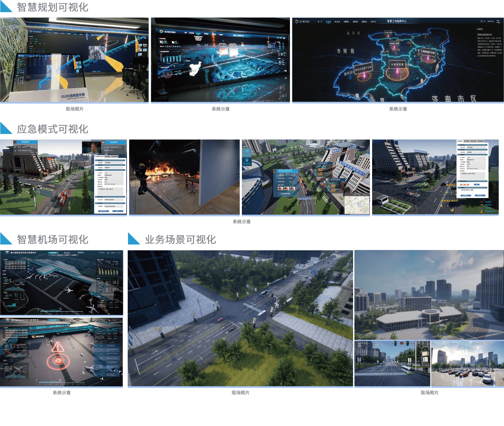Select the first fire truck icon in 编队信息
Image resolution: width=504 pixels, height=426 pixels.
(280, 189)
